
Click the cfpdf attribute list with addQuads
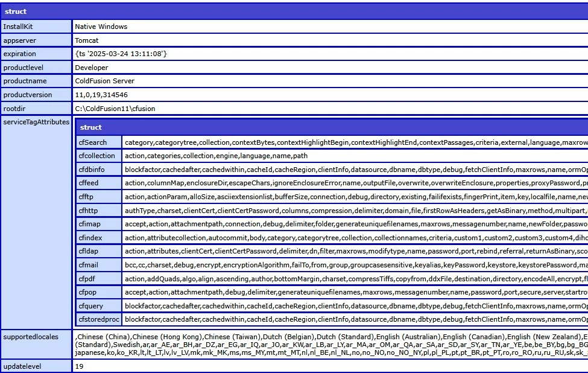point(355,279)
